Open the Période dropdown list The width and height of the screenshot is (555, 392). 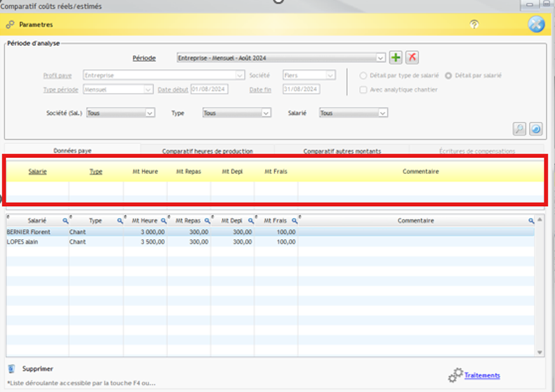(380, 58)
